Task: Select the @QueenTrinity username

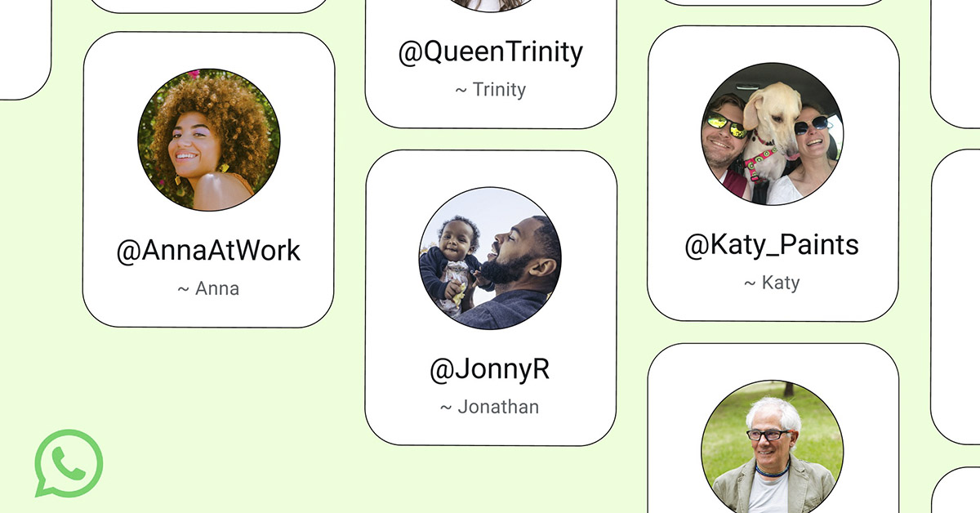Action: pyautogui.click(x=490, y=52)
